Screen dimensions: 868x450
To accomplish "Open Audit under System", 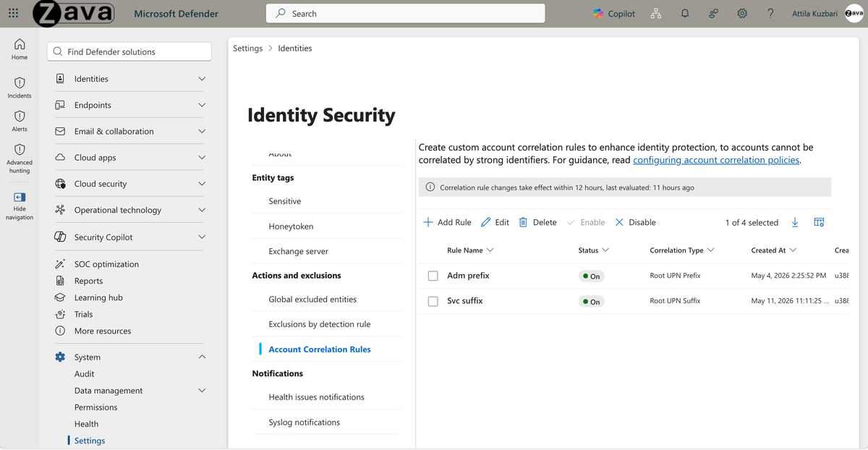I will 85,374.
